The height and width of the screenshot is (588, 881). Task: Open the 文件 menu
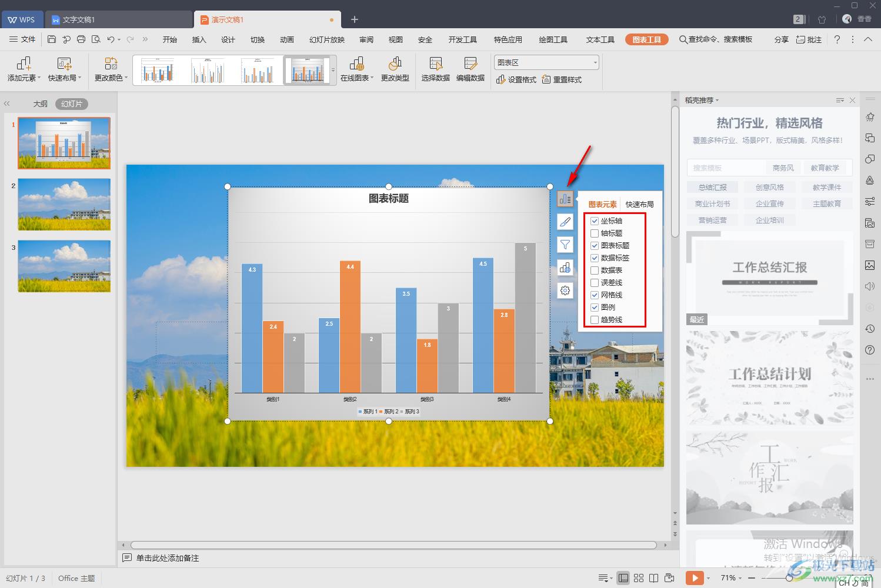[22, 39]
